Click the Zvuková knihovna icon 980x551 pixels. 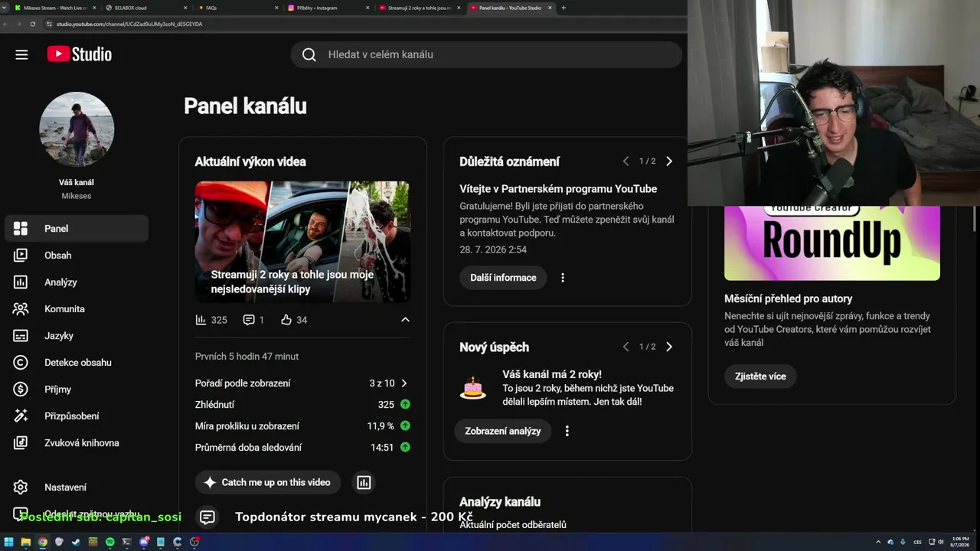tap(21, 443)
